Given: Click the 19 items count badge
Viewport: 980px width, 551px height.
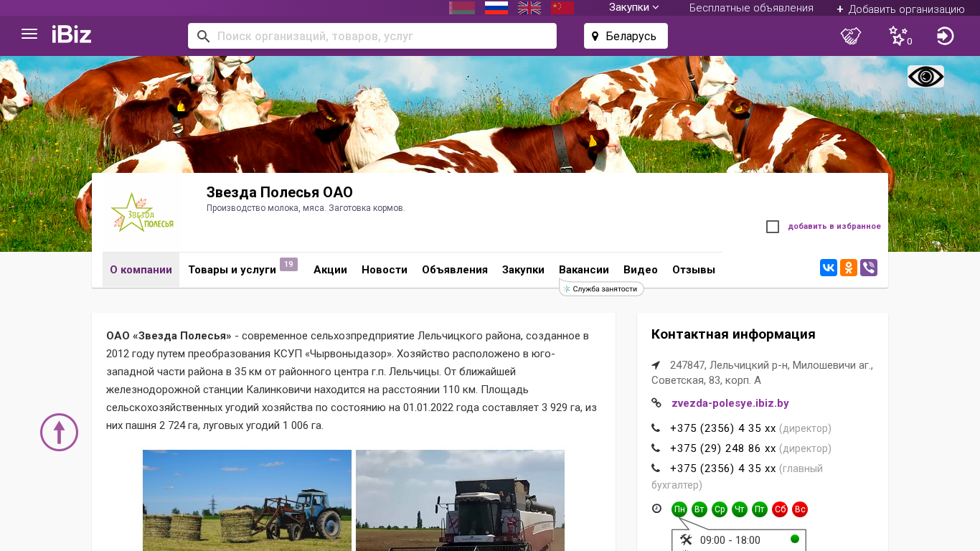Looking at the screenshot, I should pos(288,264).
